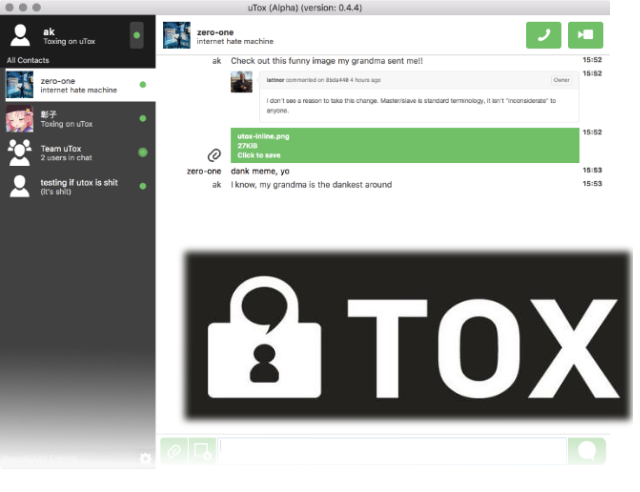Viewport: 640px width, 492px height.
Task: Click the Team uTox group icon
Action: (20, 152)
